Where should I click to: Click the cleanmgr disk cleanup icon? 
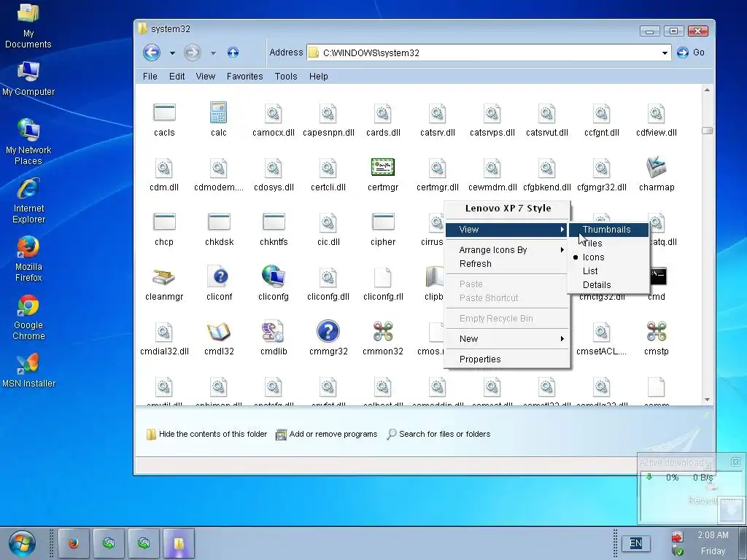point(164,276)
